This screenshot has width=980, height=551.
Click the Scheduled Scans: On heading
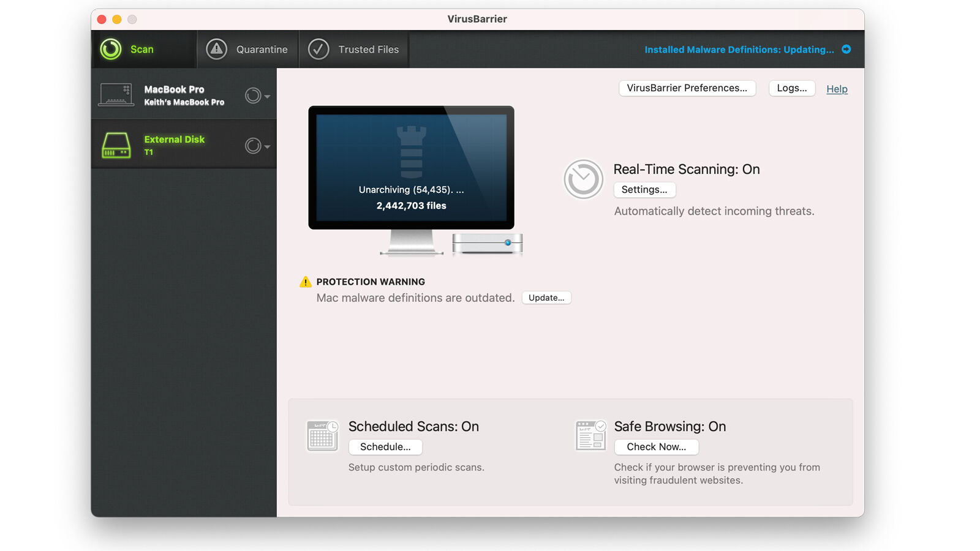coord(413,427)
